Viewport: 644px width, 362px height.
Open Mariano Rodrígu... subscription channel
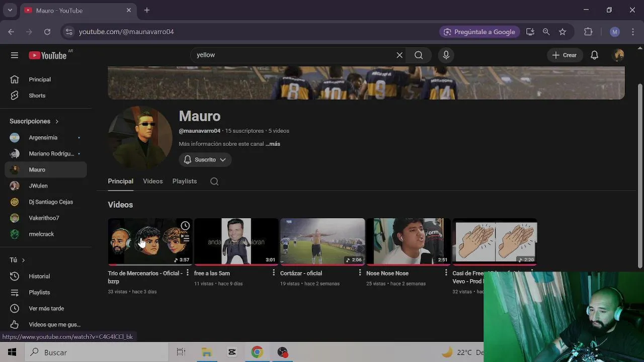tap(46, 153)
